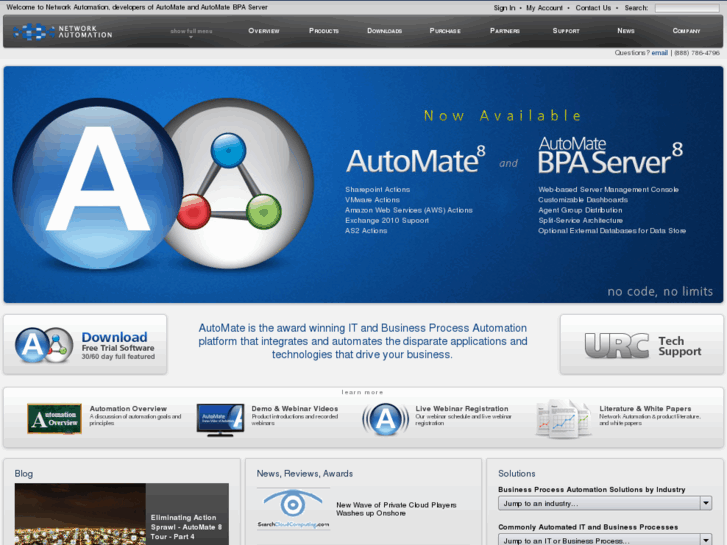
Task: Click the Network Automation logo
Action: 63,32
